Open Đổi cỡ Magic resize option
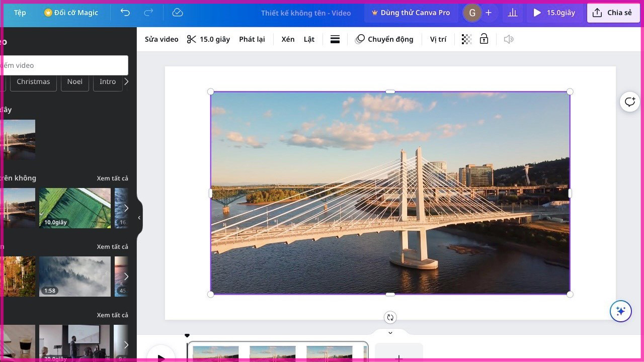 [71, 13]
